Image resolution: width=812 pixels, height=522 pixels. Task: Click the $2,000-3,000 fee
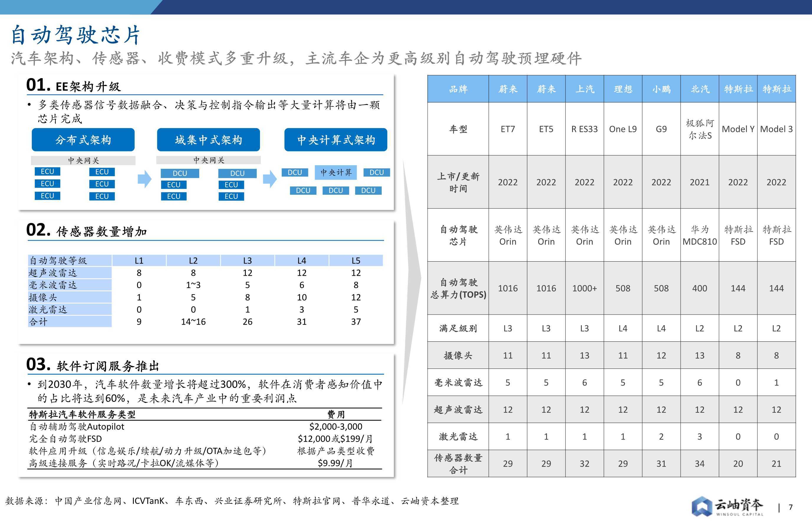336,427
